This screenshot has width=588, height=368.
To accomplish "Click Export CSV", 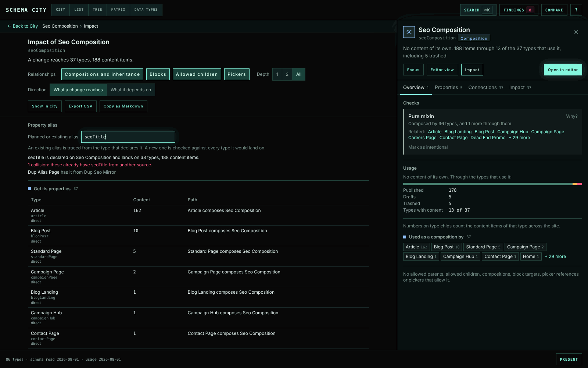I will [x=80, y=106].
